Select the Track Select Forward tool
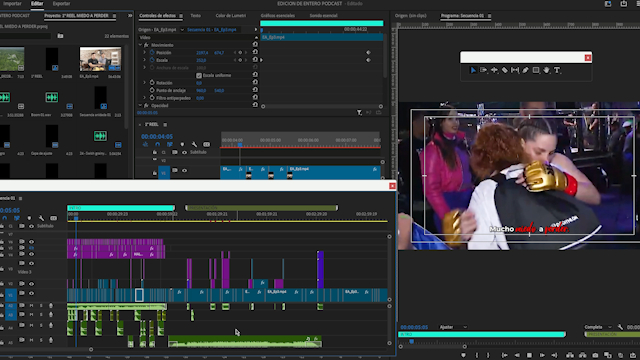The image size is (640, 360). pyautogui.click(x=483, y=70)
